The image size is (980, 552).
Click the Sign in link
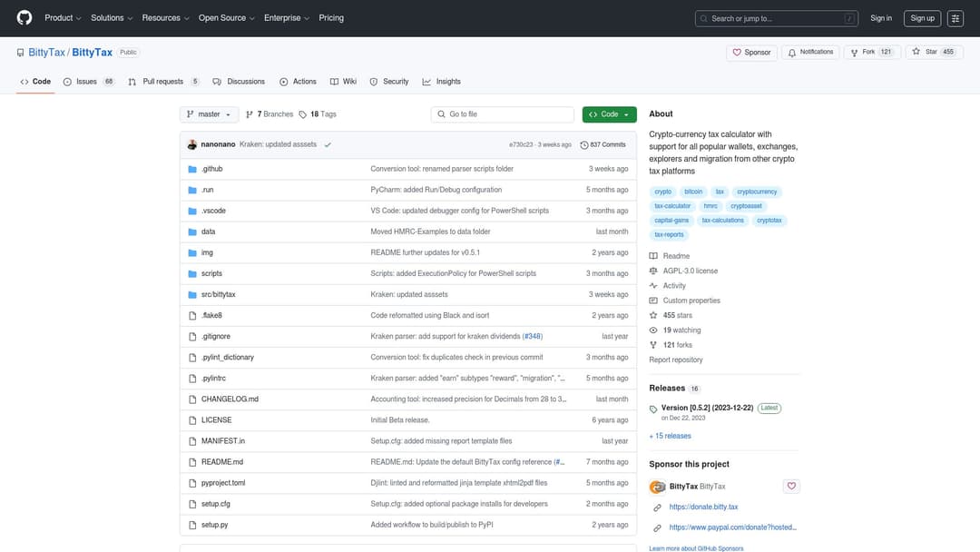[880, 18]
